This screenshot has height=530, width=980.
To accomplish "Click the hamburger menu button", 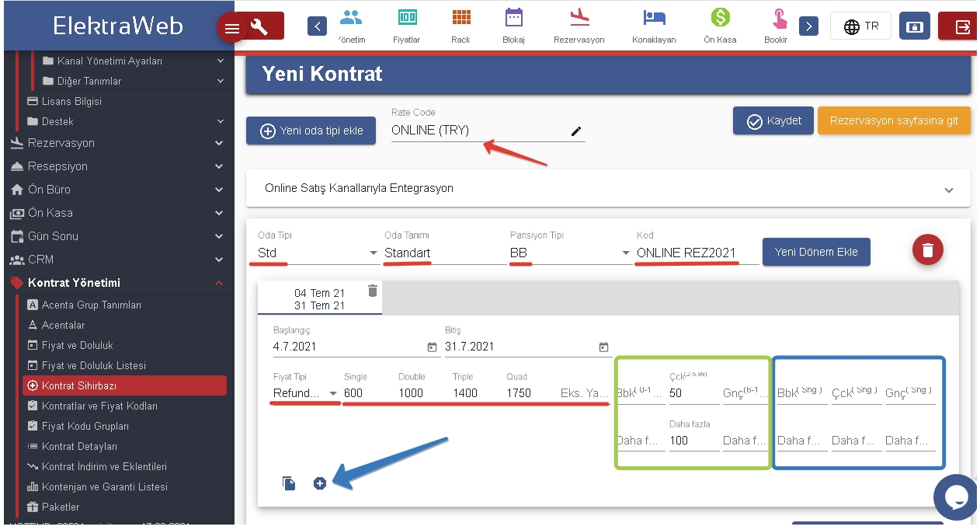I will [x=231, y=28].
